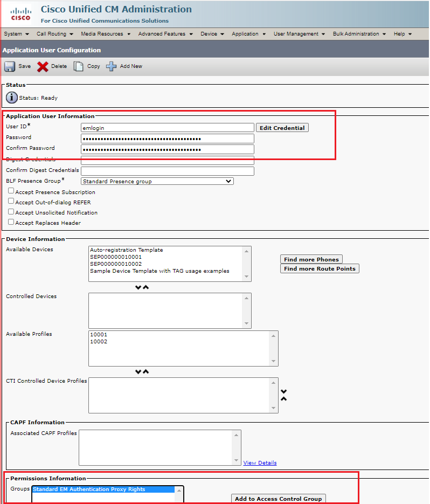Click scroll down arrow in Available Profiles list
Image resolution: width=430 pixels, height=504 pixels.
pyautogui.click(x=274, y=361)
